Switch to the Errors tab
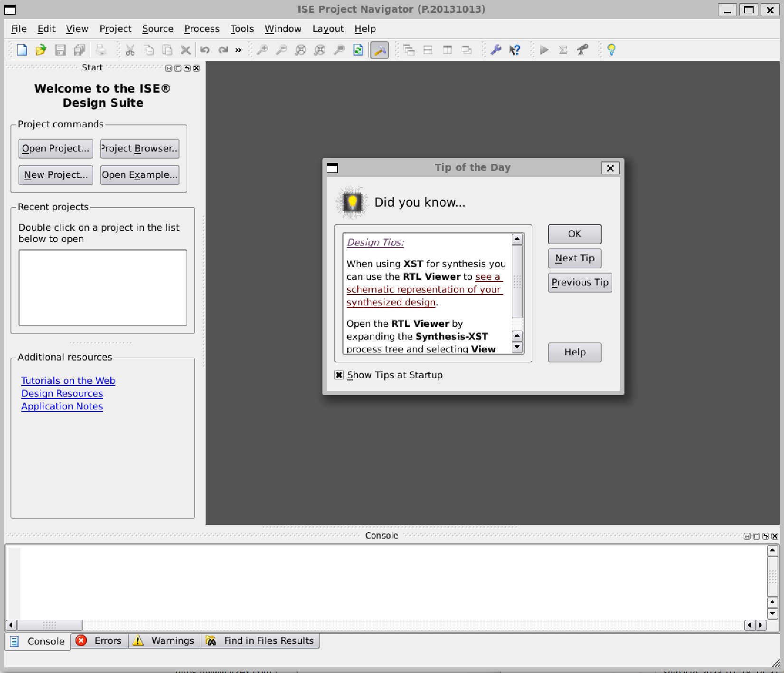The width and height of the screenshot is (784, 673). [100, 641]
